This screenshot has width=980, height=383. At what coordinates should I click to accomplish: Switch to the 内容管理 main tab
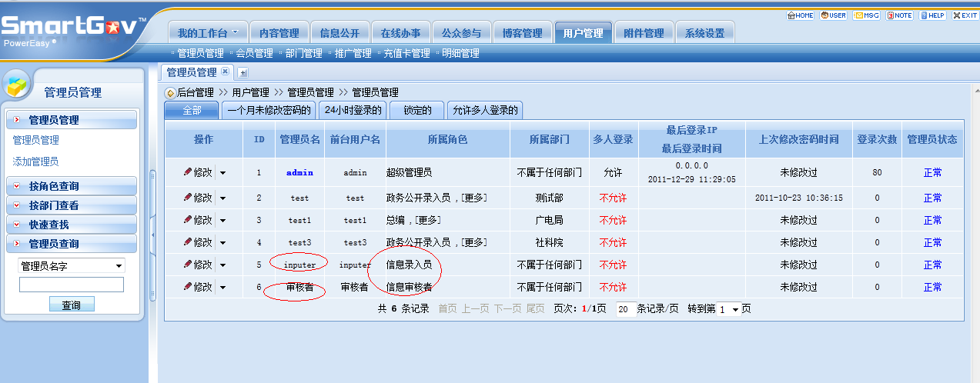click(x=279, y=33)
